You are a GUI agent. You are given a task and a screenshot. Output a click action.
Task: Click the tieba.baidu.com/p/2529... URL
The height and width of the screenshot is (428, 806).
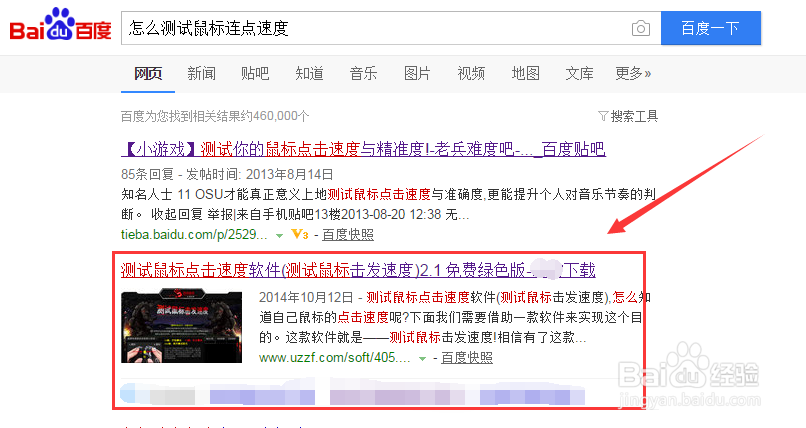tap(194, 235)
